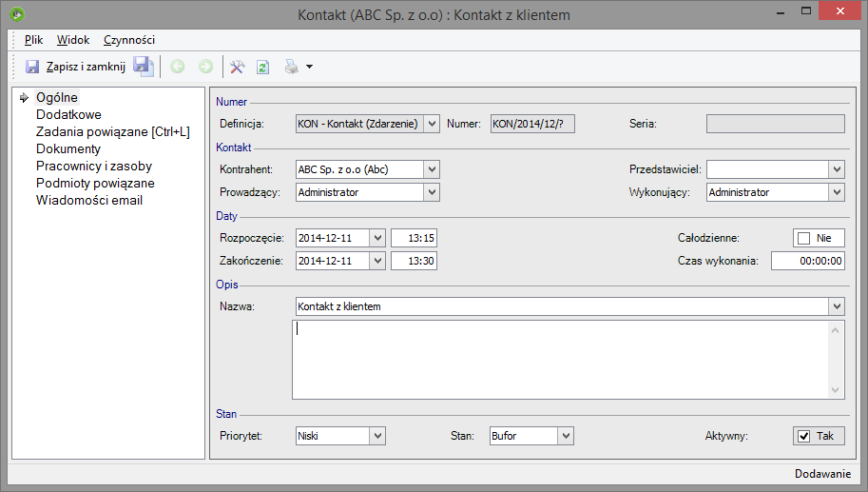Expand the Prowadzący dropdown arrow
Image resolution: width=868 pixels, height=492 pixels.
coord(432,192)
